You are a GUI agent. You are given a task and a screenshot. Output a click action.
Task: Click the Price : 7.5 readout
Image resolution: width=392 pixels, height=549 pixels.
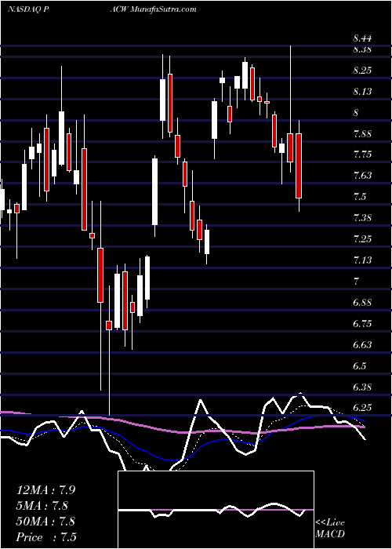(46, 537)
